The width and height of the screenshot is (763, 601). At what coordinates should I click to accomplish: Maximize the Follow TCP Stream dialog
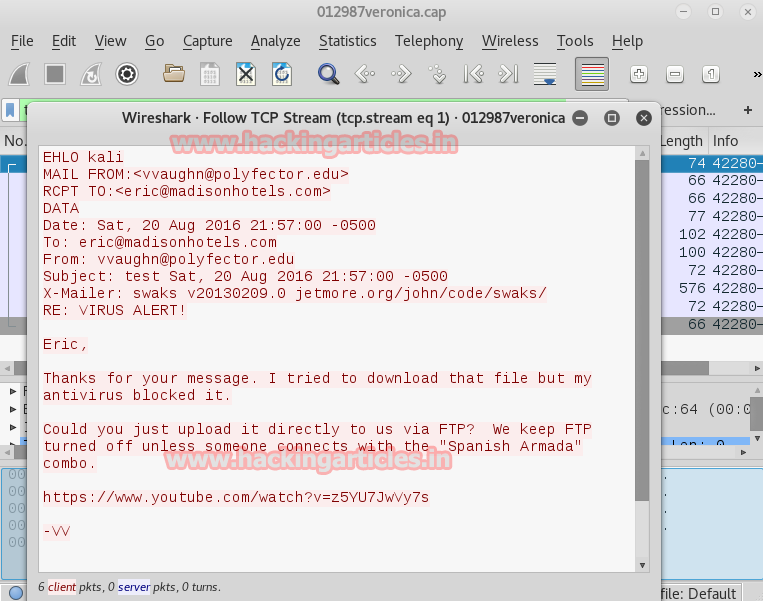tap(612, 118)
